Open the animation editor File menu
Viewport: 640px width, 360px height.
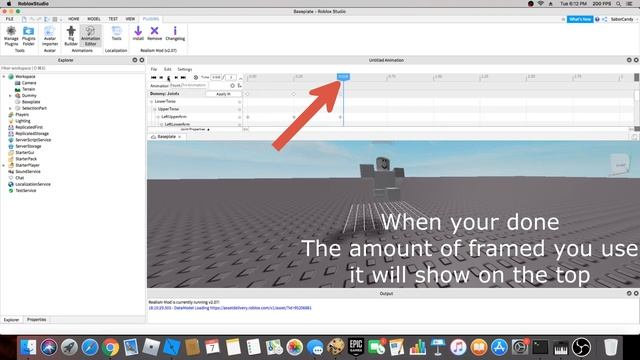[154, 69]
